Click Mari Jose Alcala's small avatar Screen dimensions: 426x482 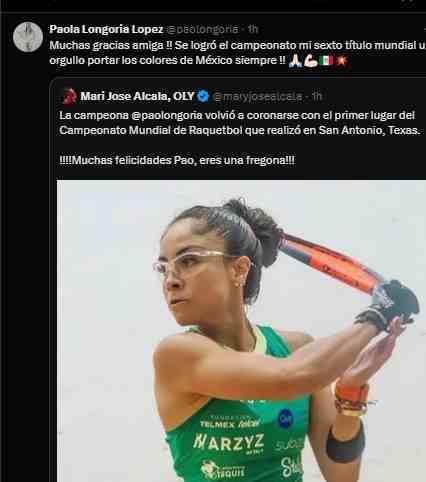(70, 96)
